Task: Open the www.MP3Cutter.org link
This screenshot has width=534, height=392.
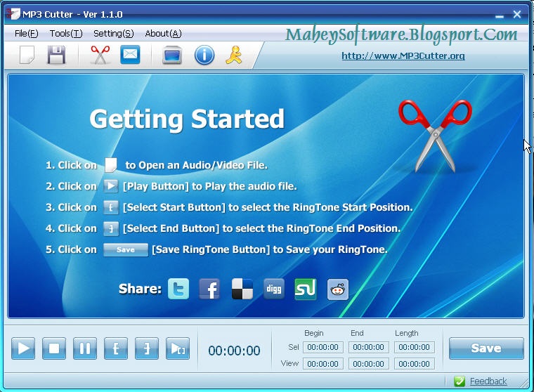Action: [x=403, y=55]
